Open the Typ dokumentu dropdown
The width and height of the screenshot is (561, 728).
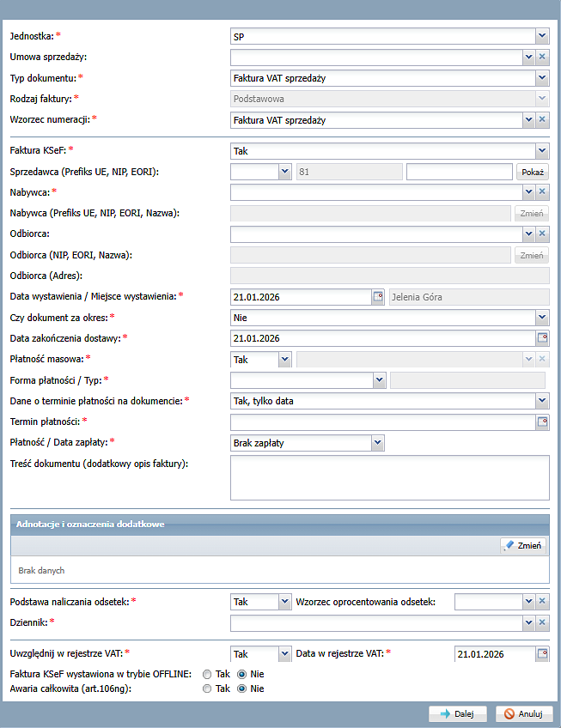[x=541, y=78]
